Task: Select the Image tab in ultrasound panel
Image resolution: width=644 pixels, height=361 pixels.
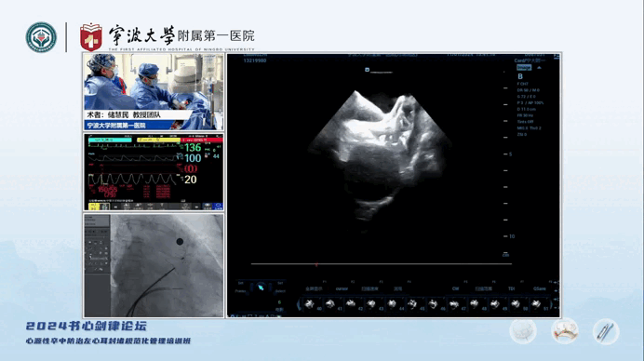Action: [x=524, y=67]
